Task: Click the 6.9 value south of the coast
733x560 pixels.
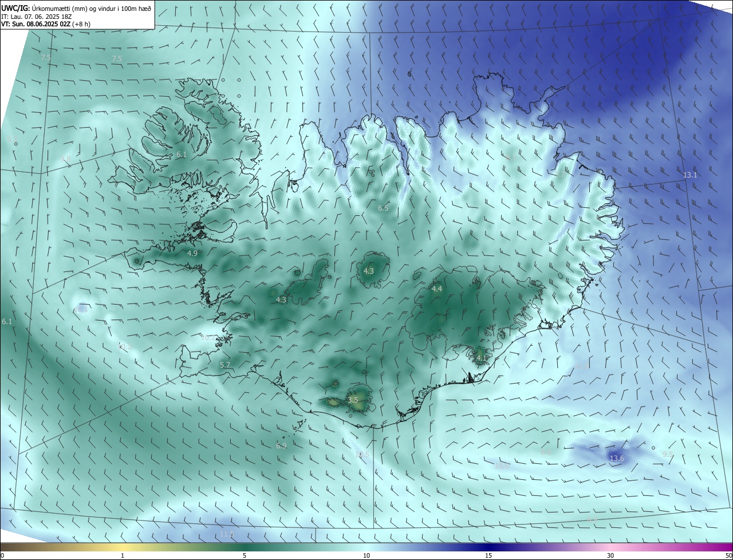Action: point(281,445)
